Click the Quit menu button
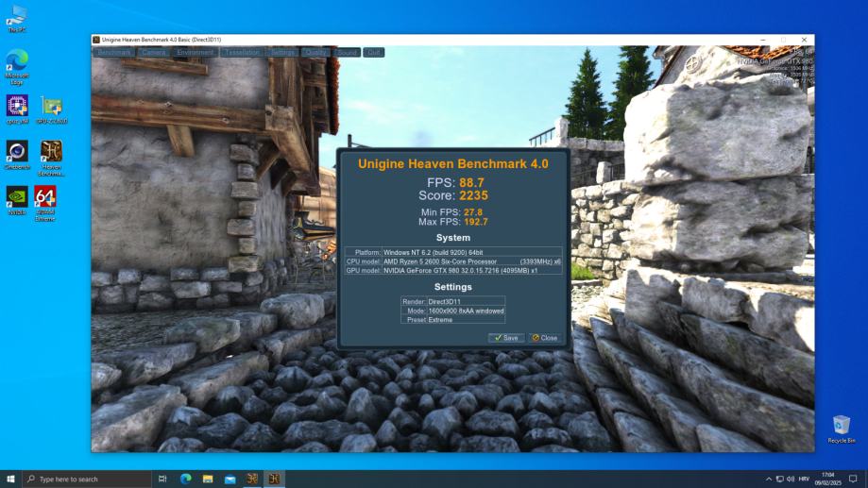The width and height of the screenshot is (868, 488). point(374,53)
